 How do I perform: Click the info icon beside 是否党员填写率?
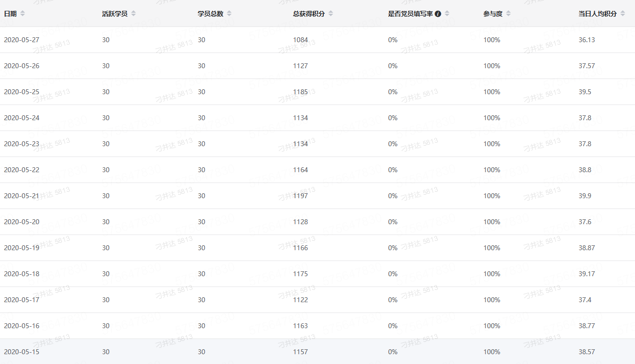tap(438, 14)
